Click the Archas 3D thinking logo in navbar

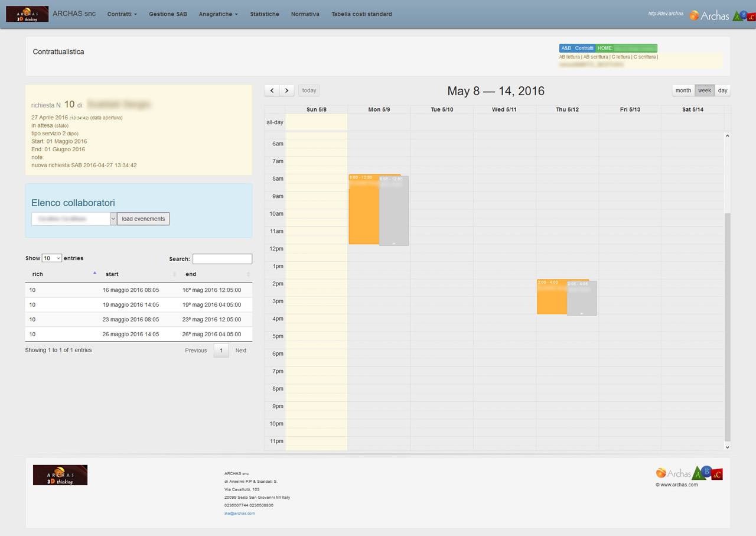tap(27, 14)
